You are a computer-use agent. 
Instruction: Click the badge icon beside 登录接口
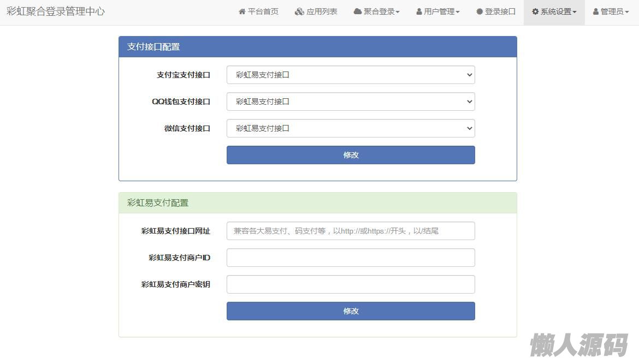(x=480, y=11)
